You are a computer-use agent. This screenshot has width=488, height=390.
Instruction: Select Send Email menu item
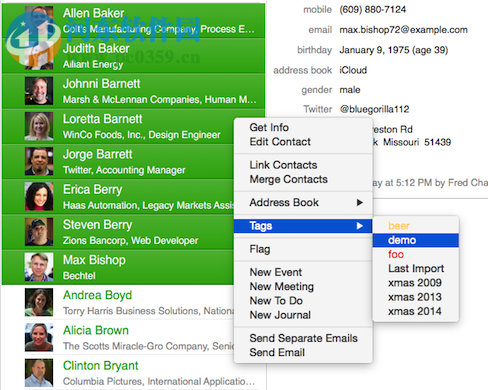277,352
